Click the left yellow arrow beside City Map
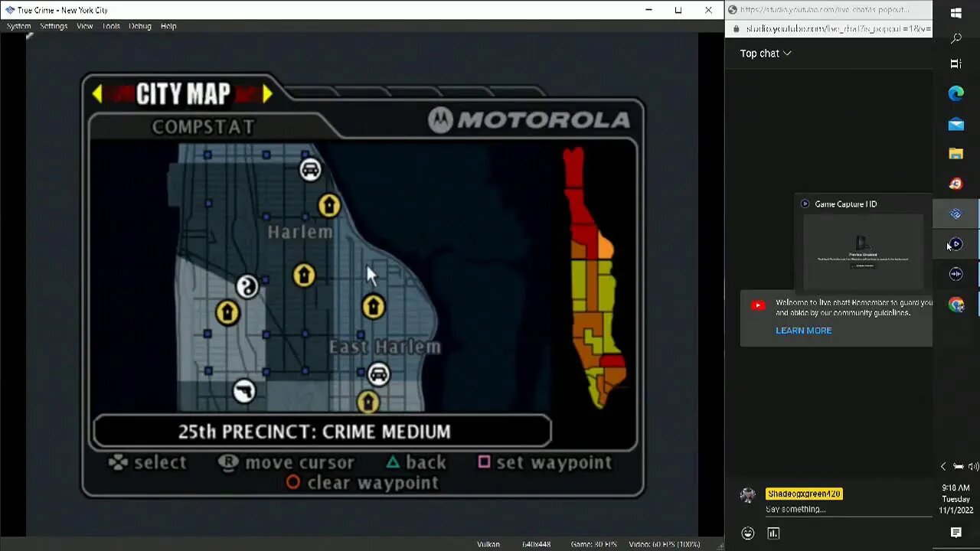Viewport: 980px width, 551px height. [97, 93]
